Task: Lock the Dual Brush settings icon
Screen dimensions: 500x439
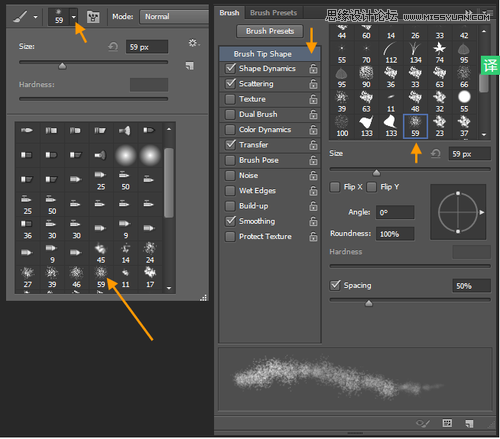Action: pos(313,115)
